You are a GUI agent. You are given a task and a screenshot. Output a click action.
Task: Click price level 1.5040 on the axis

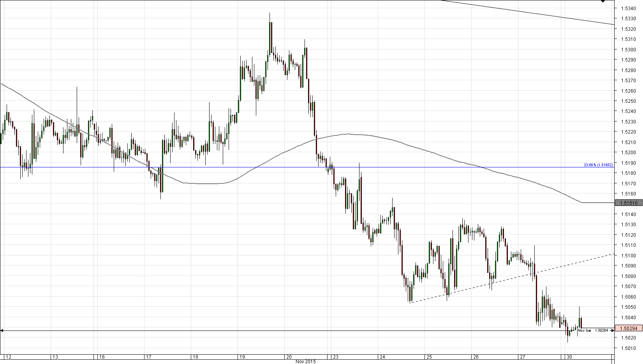coord(629,318)
